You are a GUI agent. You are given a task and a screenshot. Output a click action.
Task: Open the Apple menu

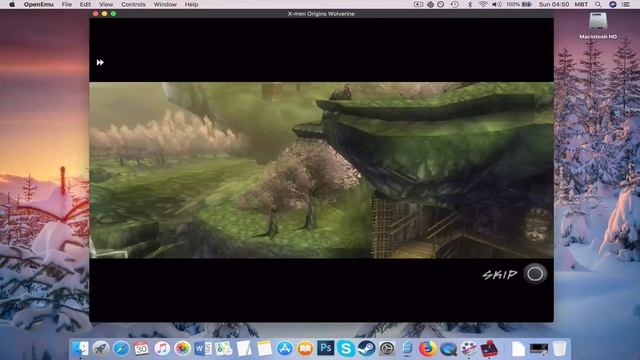(x=12, y=4)
